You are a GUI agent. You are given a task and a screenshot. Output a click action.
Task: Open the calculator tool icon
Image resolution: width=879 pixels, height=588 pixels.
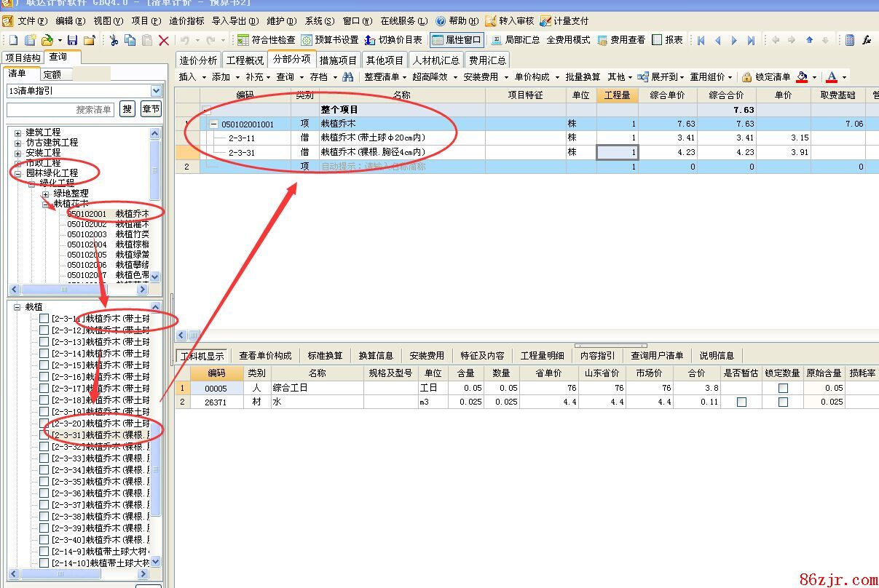click(x=850, y=41)
